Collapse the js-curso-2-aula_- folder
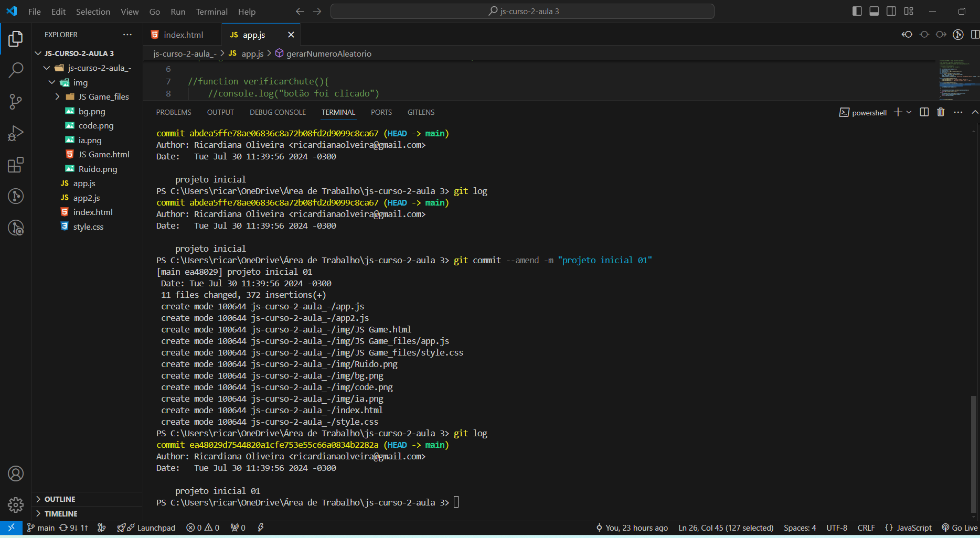The height and width of the screenshot is (538, 980). point(87,68)
